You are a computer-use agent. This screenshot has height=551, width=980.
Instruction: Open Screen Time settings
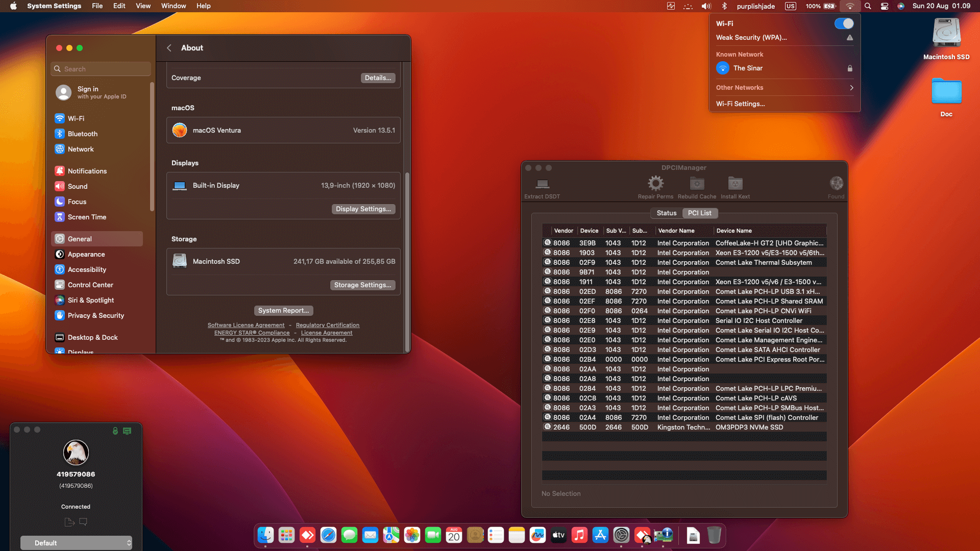click(96, 217)
